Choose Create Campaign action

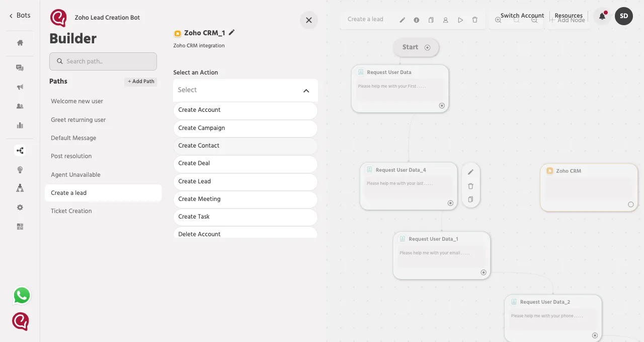(x=246, y=128)
